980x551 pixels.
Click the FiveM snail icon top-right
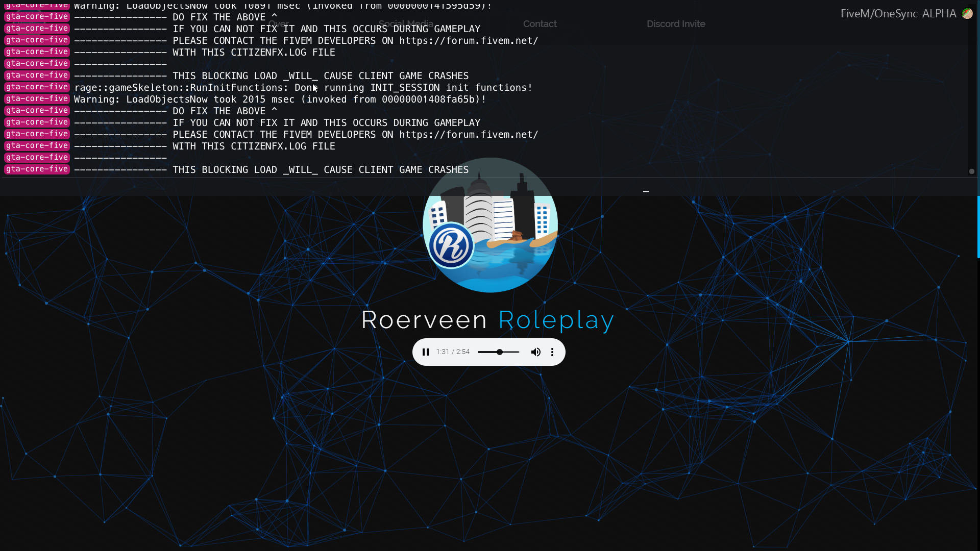967,14
